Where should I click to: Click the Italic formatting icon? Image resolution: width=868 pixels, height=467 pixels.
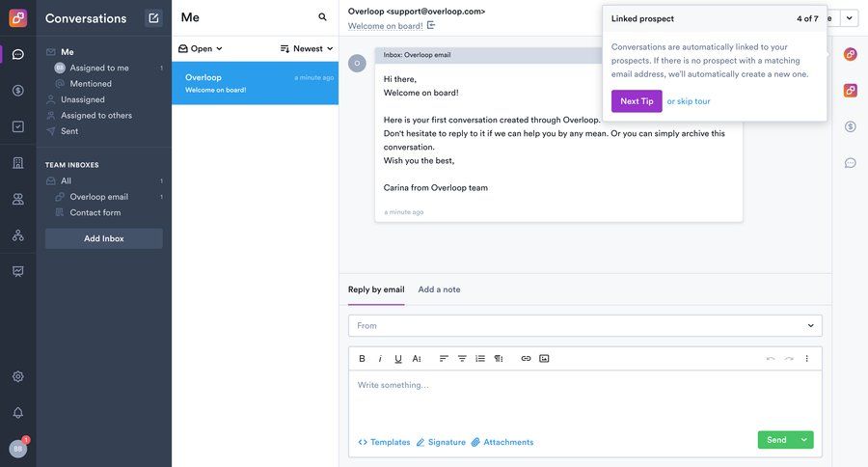tap(380, 358)
